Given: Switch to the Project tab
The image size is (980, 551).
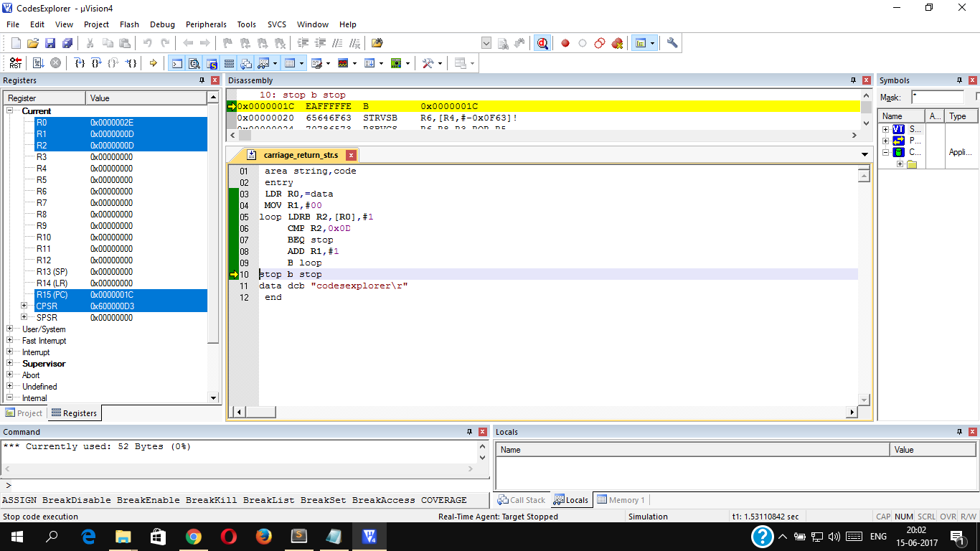Looking at the screenshot, I should click(24, 413).
